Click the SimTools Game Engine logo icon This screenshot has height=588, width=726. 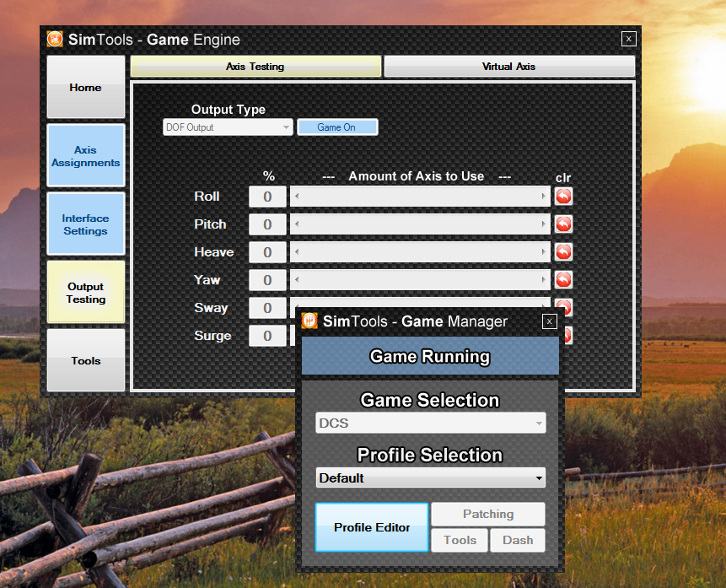pos(55,39)
